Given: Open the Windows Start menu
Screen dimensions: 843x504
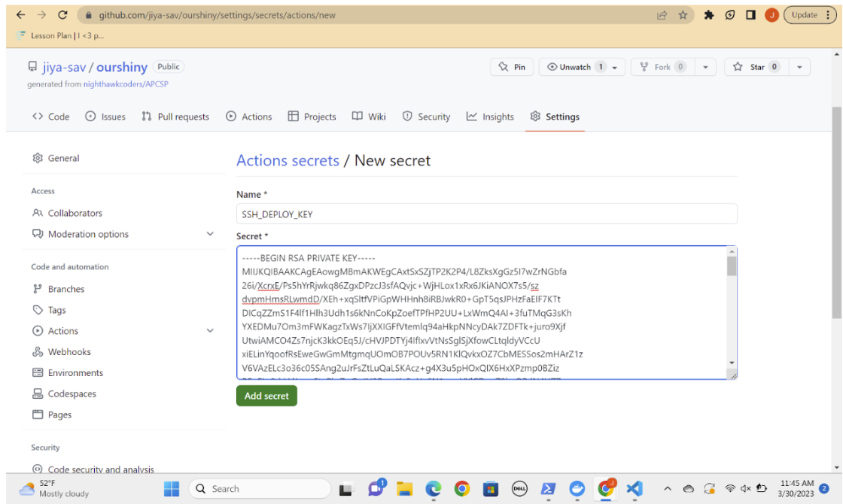Looking at the screenshot, I should tap(172, 489).
